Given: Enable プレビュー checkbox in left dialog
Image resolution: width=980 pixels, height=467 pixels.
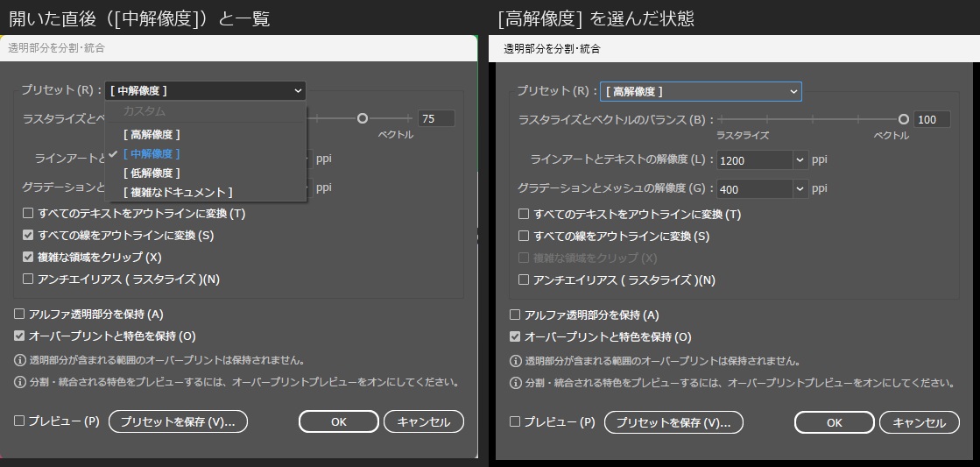Looking at the screenshot, I should 18,421.
